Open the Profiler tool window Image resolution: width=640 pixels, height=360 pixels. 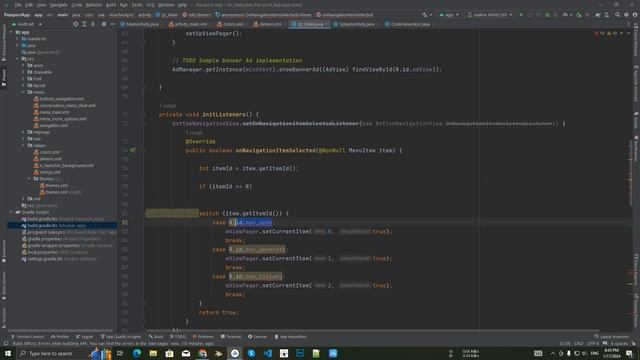(60, 337)
